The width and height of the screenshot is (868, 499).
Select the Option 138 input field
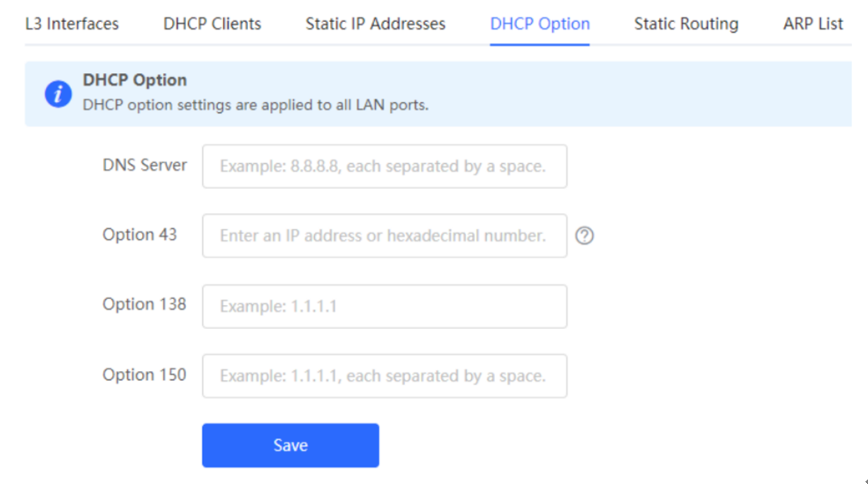pos(385,307)
